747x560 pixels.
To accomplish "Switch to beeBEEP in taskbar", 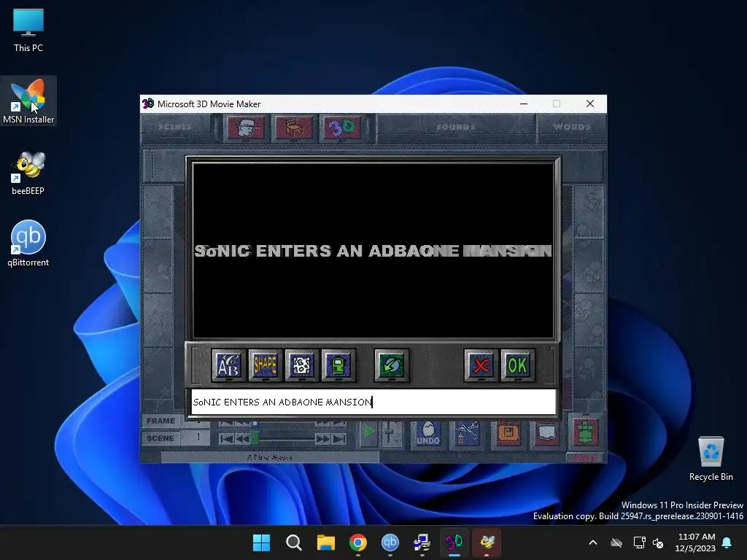I will pos(487,542).
